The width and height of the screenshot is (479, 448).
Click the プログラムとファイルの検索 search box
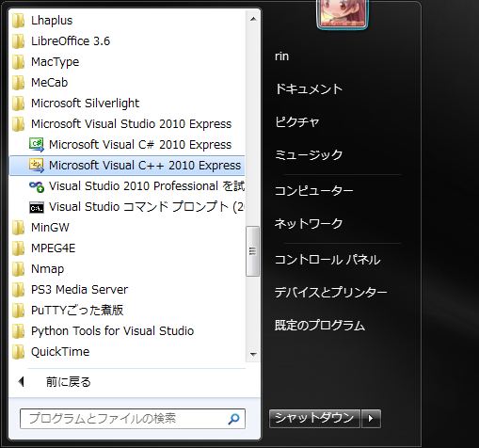133,419
